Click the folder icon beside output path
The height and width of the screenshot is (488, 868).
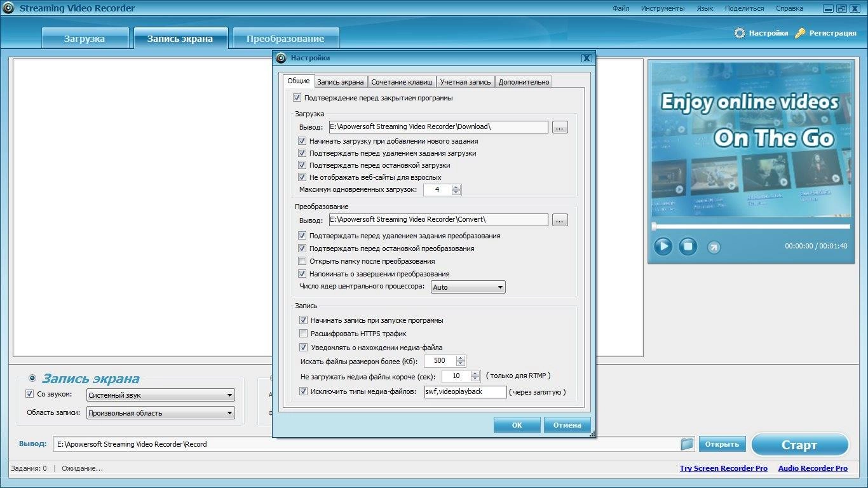687,444
